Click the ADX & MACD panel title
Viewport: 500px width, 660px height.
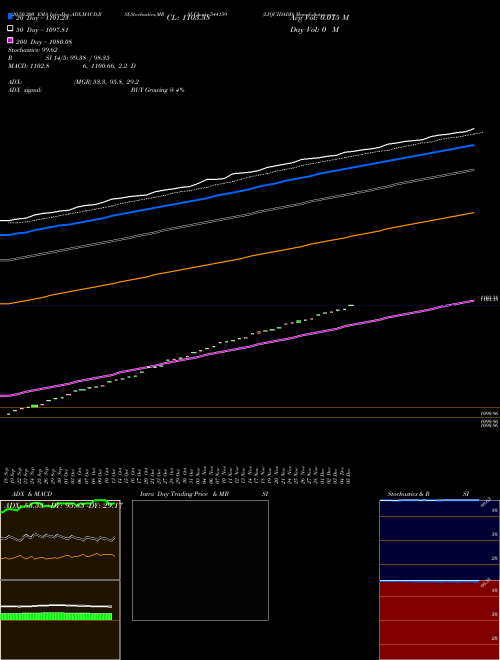click(x=32, y=494)
